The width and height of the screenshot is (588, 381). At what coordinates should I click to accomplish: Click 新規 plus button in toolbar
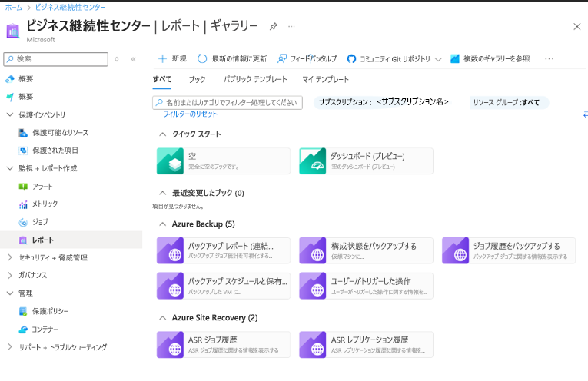[172, 59]
